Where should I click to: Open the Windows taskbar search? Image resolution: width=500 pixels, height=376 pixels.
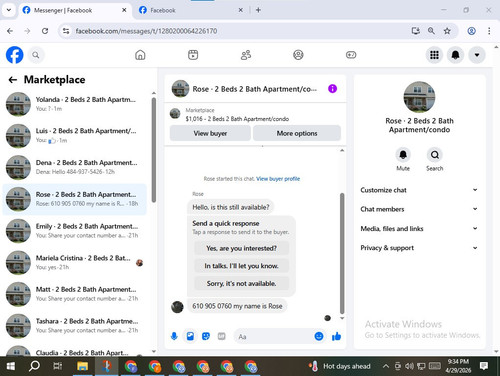[x=34, y=366]
